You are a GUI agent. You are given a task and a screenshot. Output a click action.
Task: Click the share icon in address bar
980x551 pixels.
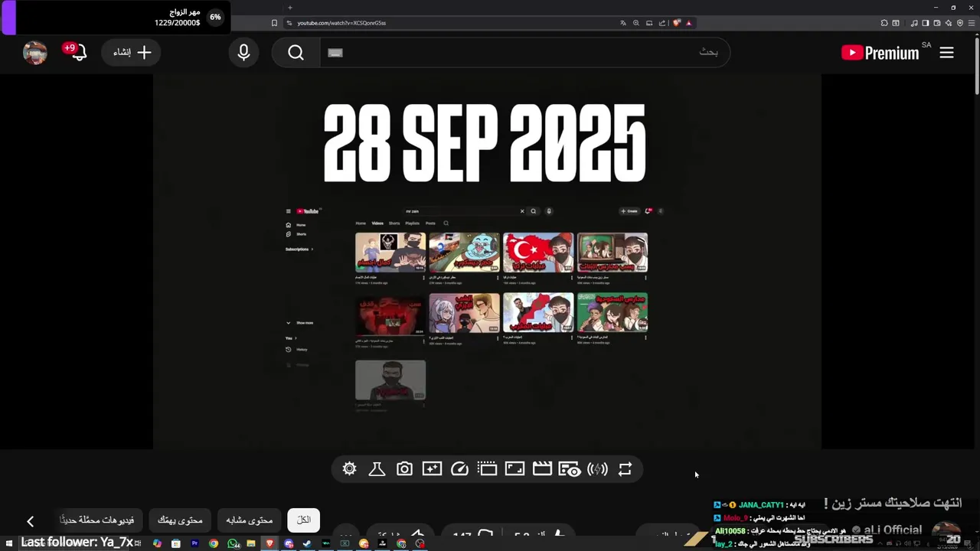[662, 23]
